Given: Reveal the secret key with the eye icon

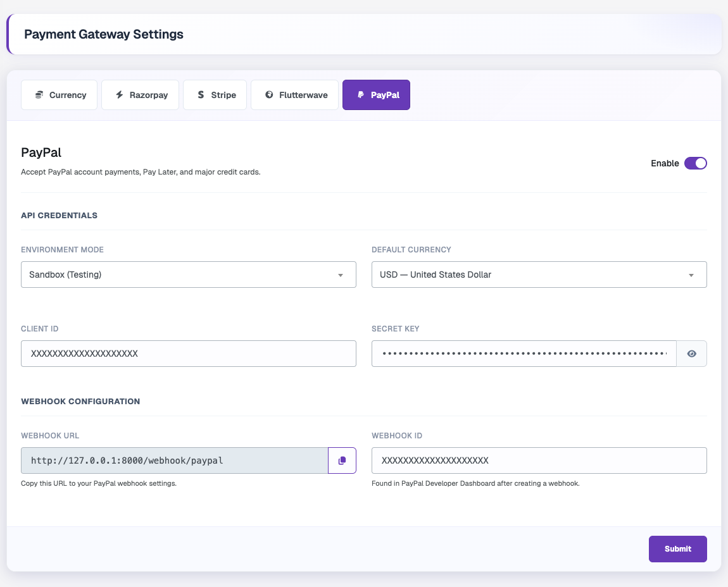Looking at the screenshot, I should [691, 354].
